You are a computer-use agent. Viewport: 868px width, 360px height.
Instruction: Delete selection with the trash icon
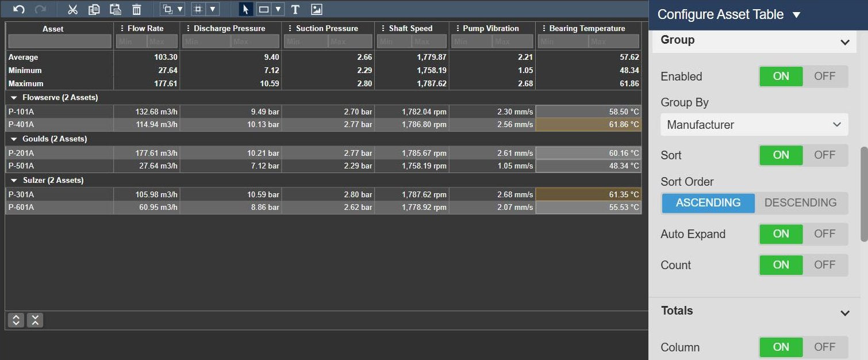pos(137,9)
